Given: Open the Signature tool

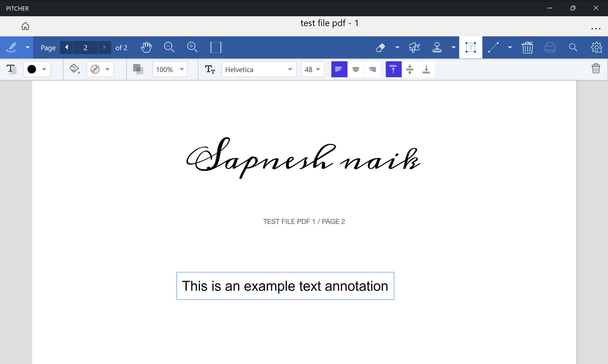Looking at the screenshot, I should [414, 47].
